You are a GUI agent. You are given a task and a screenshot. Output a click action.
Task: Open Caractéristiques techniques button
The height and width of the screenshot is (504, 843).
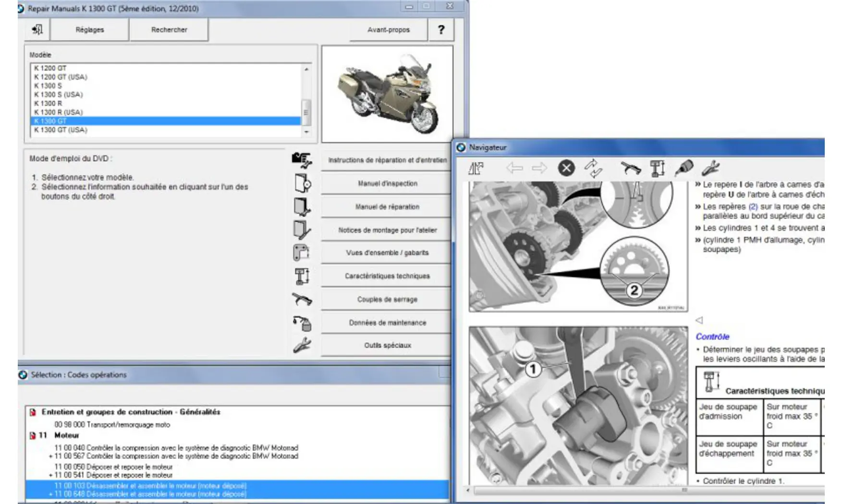coord(387,276)
